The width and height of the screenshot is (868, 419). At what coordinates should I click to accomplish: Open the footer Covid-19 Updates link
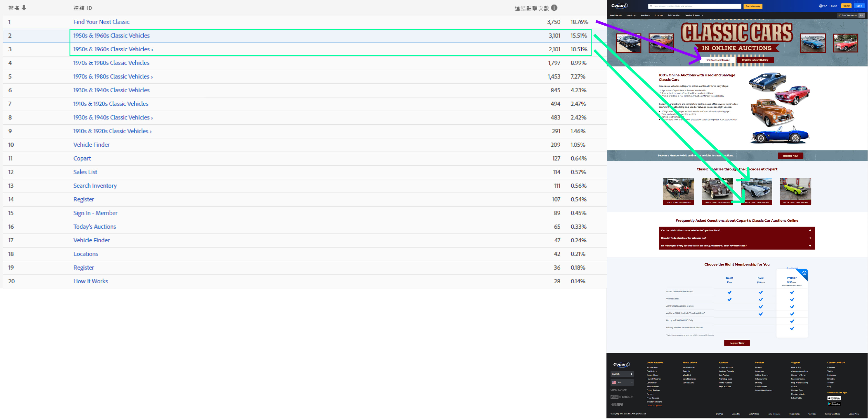pos(654,405)
